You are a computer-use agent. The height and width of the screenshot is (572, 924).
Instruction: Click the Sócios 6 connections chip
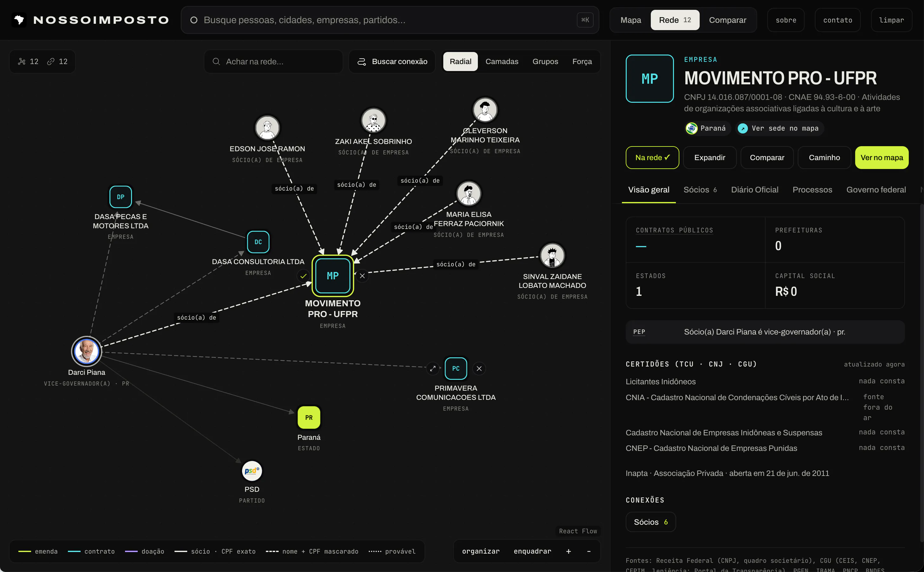[x=650, y=522]
